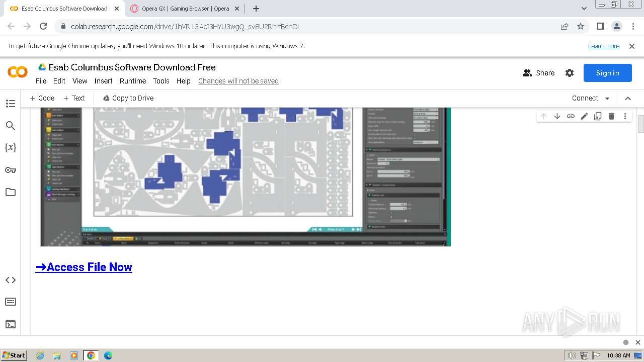Viewport: 644px width, 362px height.
Task: Open the Runtime menu
Action: (x=133, y=81)
